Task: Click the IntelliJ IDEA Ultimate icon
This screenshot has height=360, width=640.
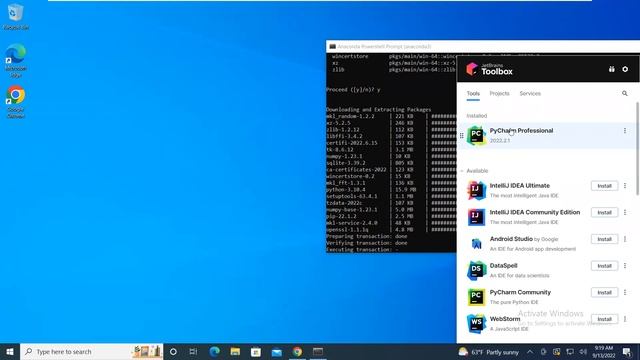Action: pyautogui.click(x=476, y=190)
